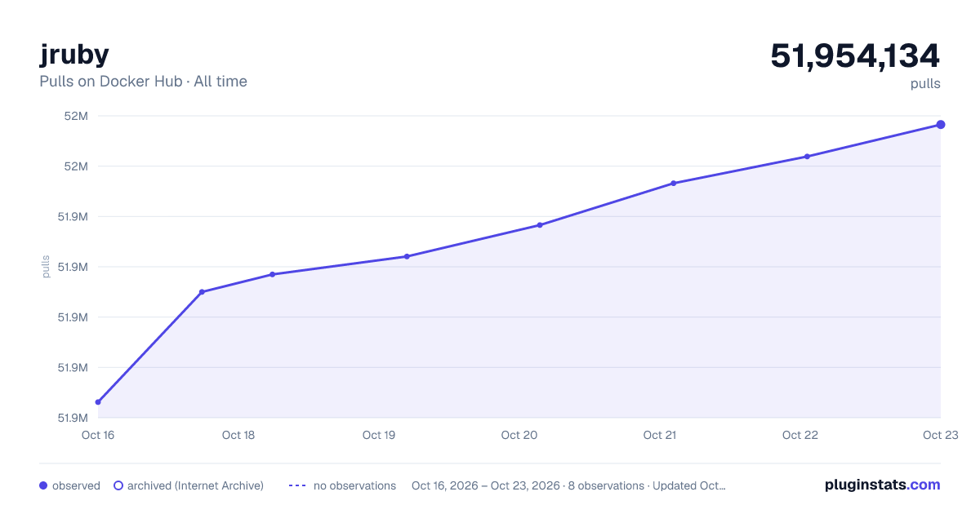Select the data point above Oct 22 label
The image size is (980, 514).
tap(807, 157)
